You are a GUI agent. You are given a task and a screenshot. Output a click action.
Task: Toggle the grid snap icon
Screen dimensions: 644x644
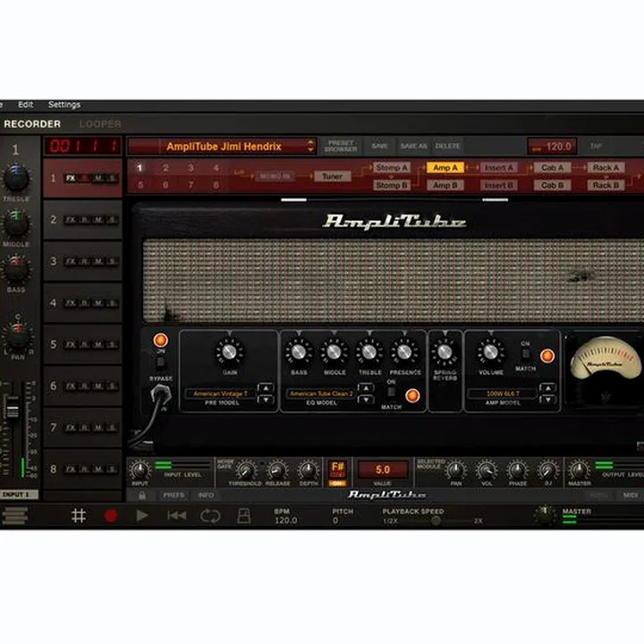click(78, 515)
